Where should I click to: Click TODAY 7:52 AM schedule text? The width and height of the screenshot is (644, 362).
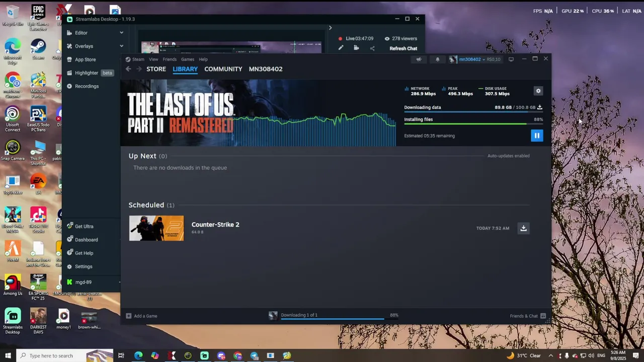pyautogui.click(x=493, y=228)
